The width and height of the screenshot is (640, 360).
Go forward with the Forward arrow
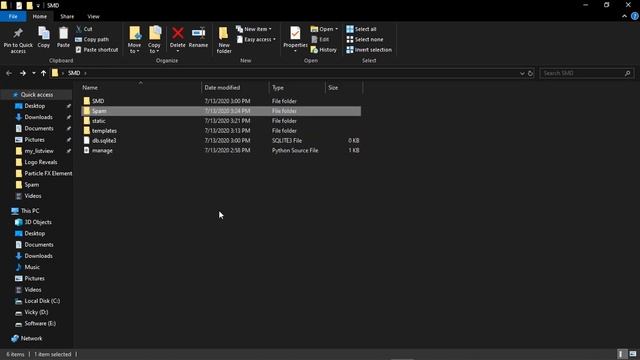(22, 73)
